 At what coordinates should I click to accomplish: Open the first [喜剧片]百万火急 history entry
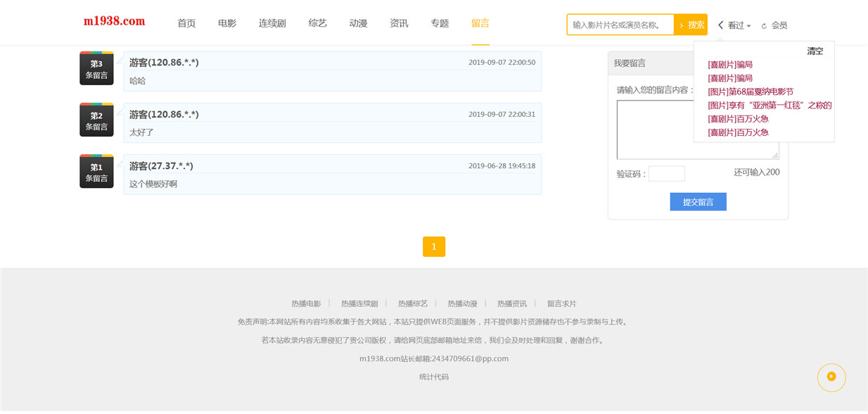tap(738, 119)
